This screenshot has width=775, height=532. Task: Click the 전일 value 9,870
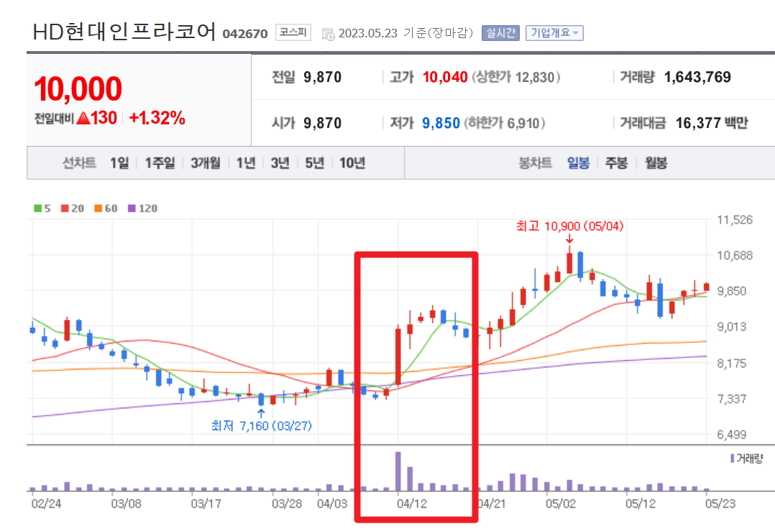[x=322, y=77]
